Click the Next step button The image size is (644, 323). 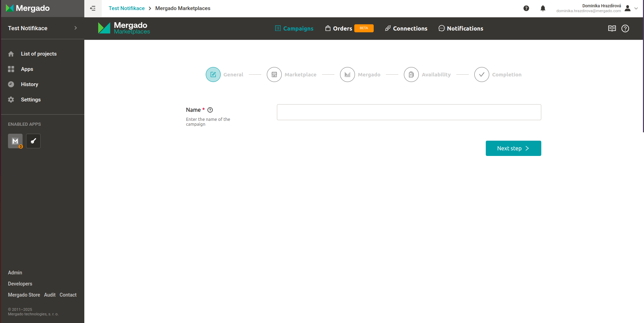click(513, 148)
